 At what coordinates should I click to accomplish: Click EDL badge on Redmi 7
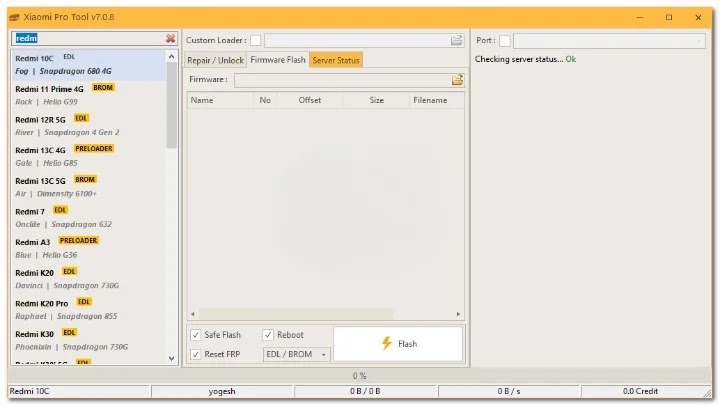pyautogui.click(x=60, y=210)
